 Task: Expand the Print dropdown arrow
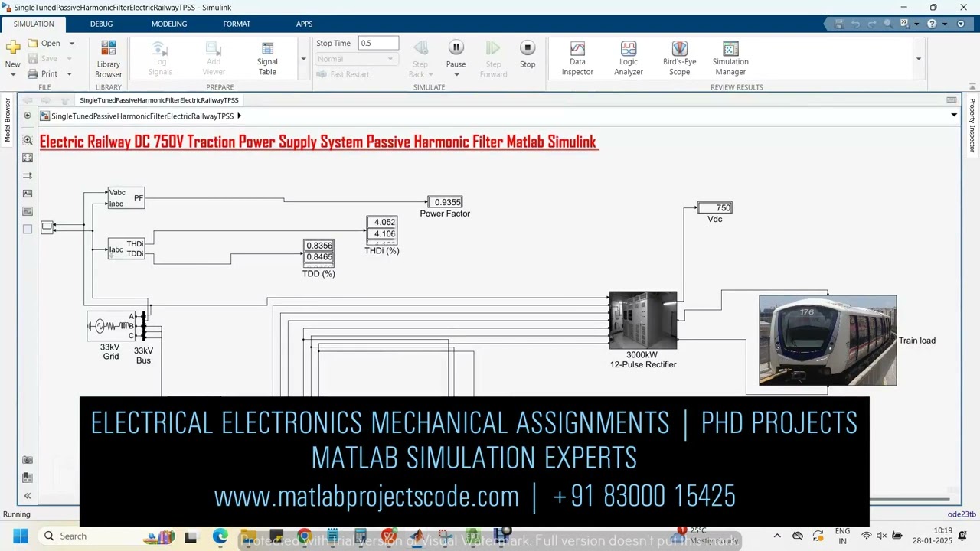(69, 74)
